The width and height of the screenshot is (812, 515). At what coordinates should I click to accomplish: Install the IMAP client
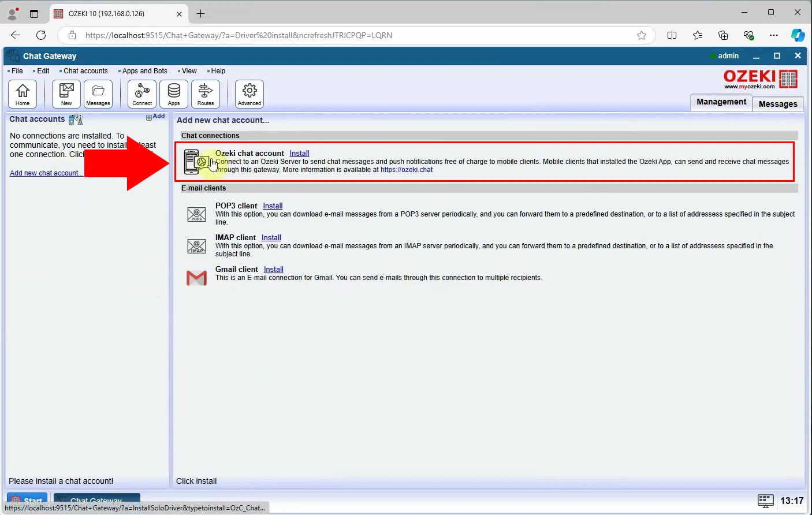(x=271, y=238)
